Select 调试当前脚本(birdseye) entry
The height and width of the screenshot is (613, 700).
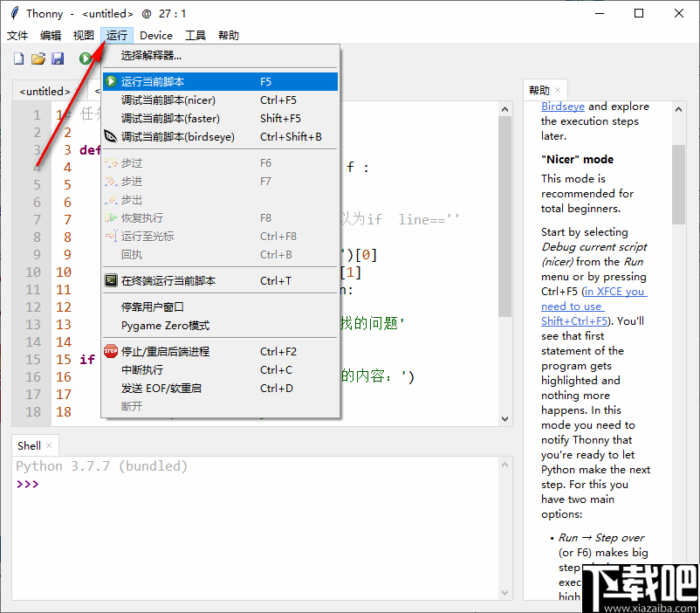[220, 137]
